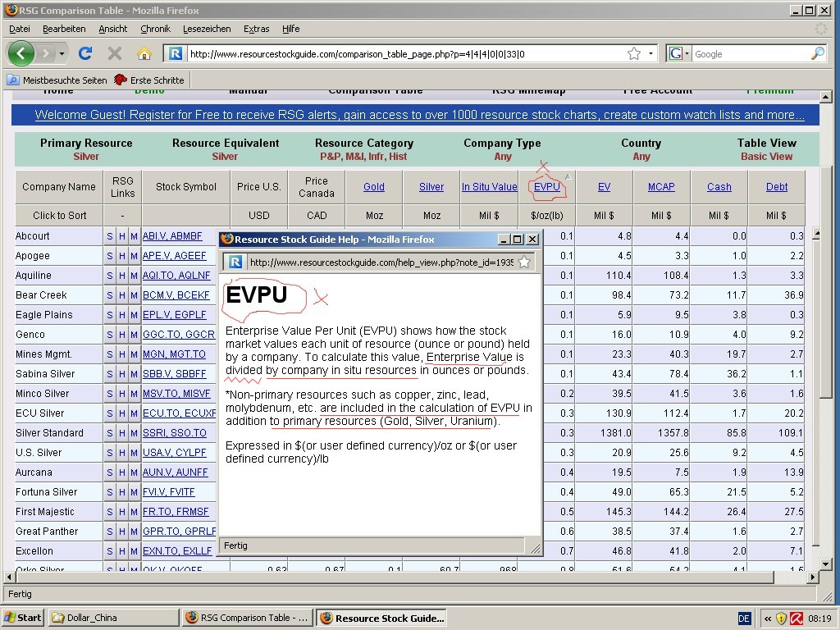Click the Home icon in the toolbar

point(144,53)
